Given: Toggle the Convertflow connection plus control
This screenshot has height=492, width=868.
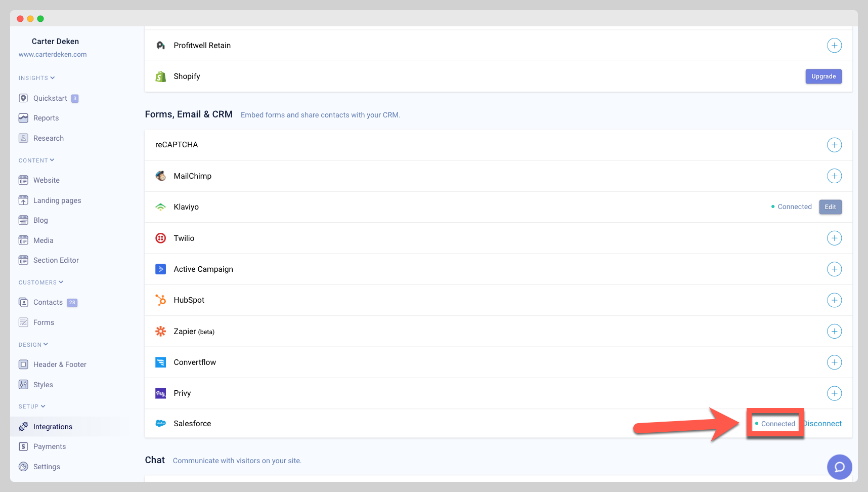Looking at the screenshot, I should click(x=834, y=362).
